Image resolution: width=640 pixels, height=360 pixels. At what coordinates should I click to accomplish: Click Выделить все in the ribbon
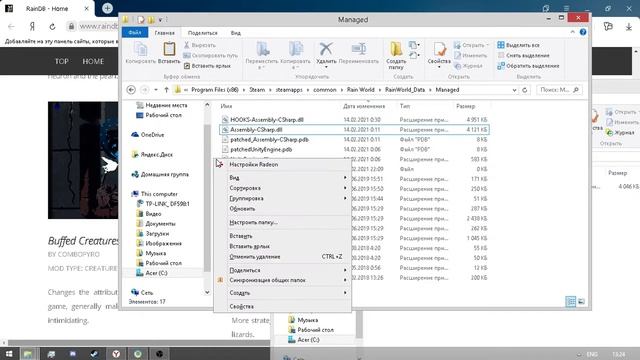pyautogui.click(x=519, y=45)
